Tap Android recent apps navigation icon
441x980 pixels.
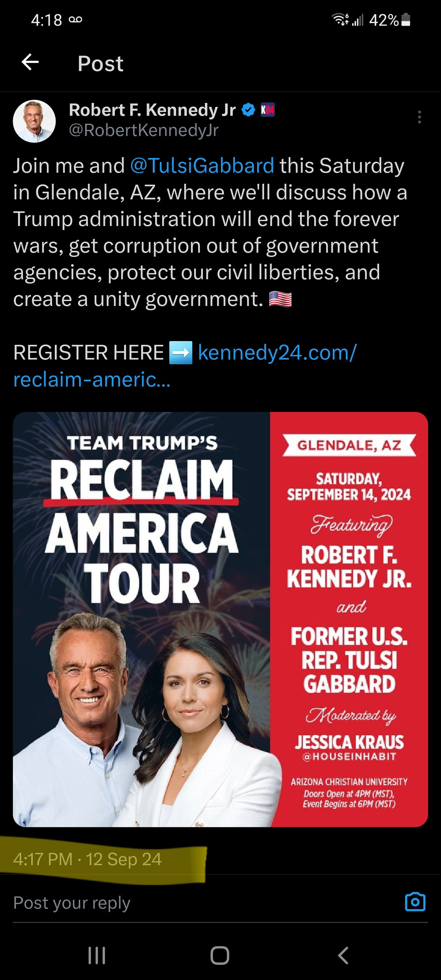[x=97, y=955]
